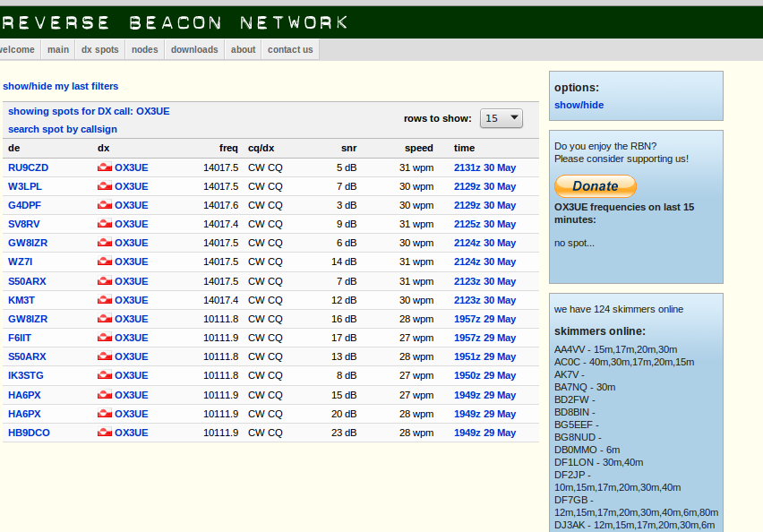Click the 1950z 29 May time link
The image size is (763, 532).
(x=484, y=376)
